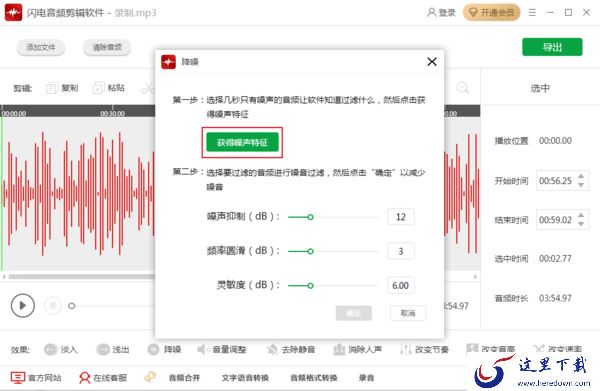Open 音频格式转换 tool
Viewport: 600px width, 391px height.
[314, 378]
